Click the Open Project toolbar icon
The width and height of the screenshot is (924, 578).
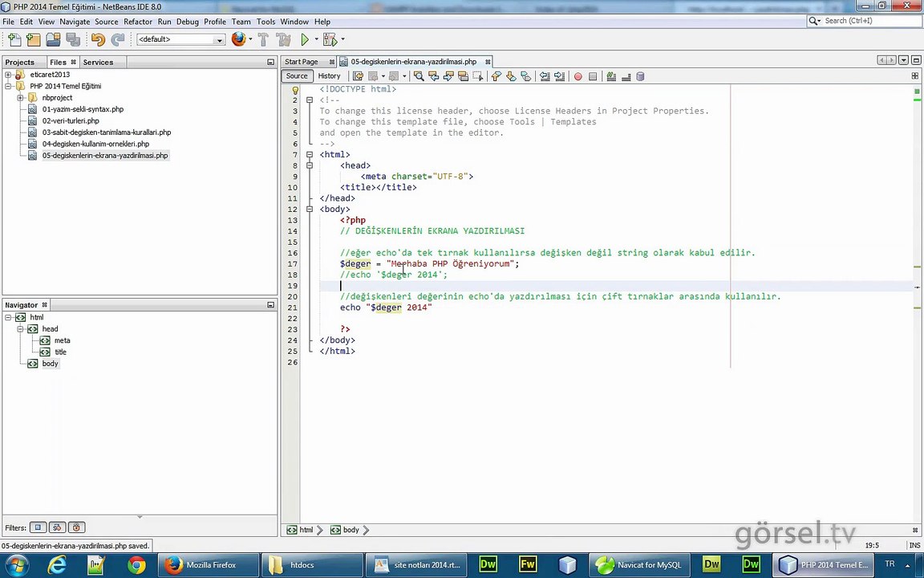(x=53, y=39)
